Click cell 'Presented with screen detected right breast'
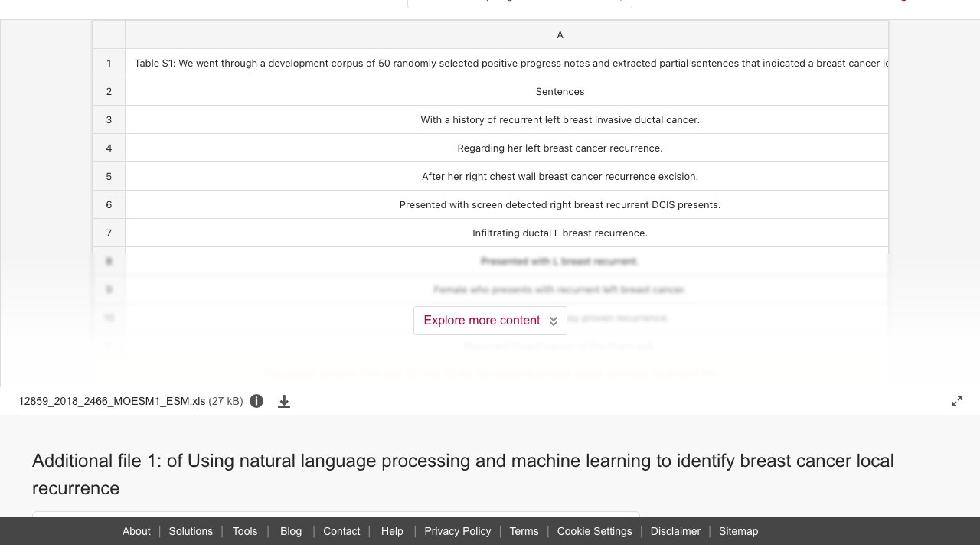This screenshot has width=980, height=551. tap(507, 205)
